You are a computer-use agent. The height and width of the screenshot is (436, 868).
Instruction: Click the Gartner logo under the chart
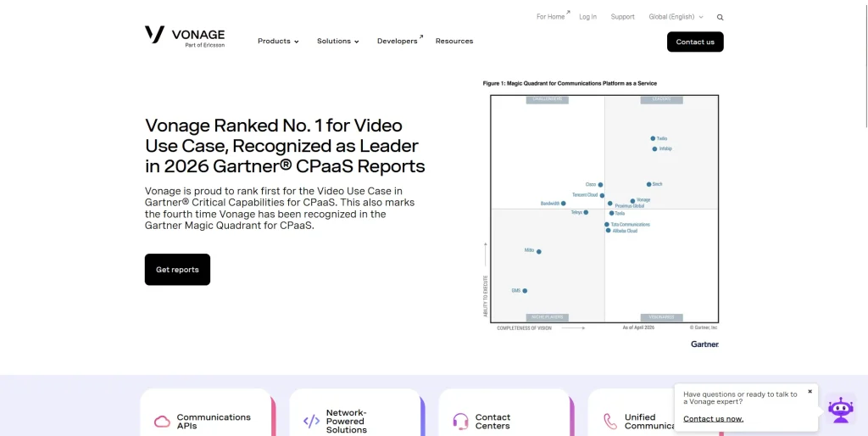coord(704,344)
